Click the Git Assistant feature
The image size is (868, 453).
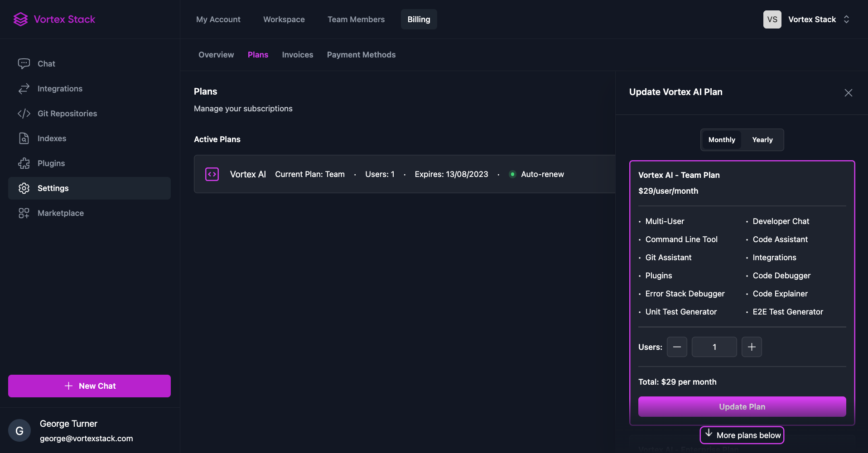click(668, 257)
